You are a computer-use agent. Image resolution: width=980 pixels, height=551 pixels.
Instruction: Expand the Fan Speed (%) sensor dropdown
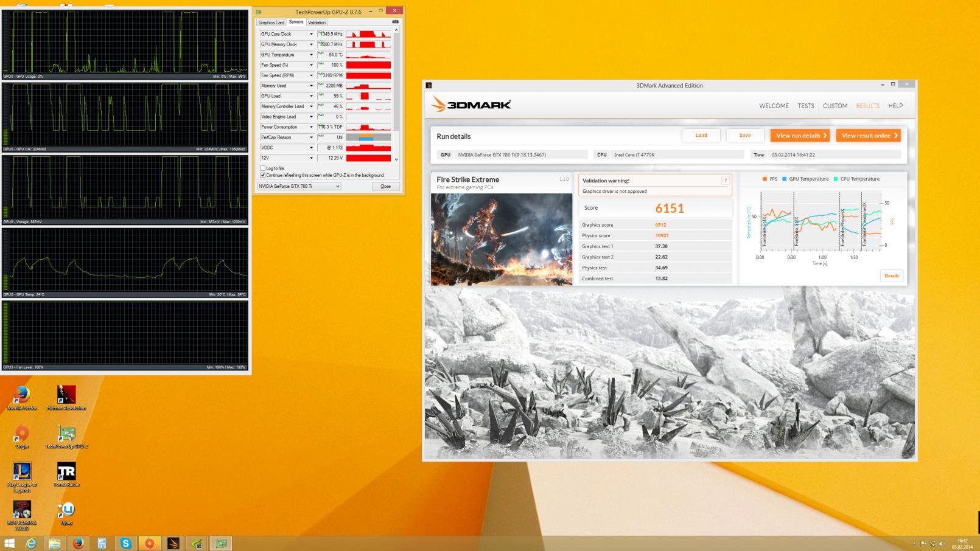click(311, 65)
